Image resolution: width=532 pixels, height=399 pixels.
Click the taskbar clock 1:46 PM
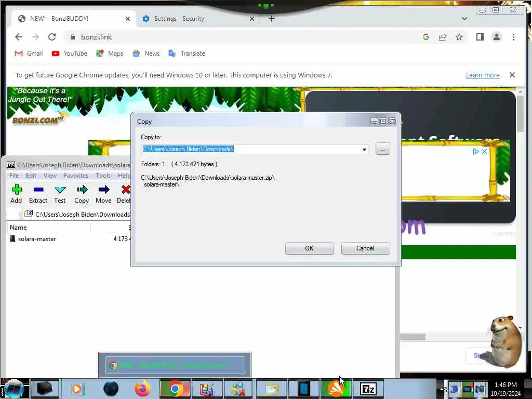[x=506, y=385]
